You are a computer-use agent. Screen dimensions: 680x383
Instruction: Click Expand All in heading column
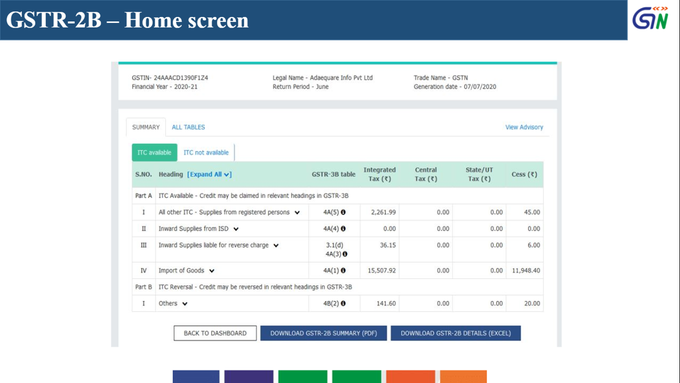[209, 174]
